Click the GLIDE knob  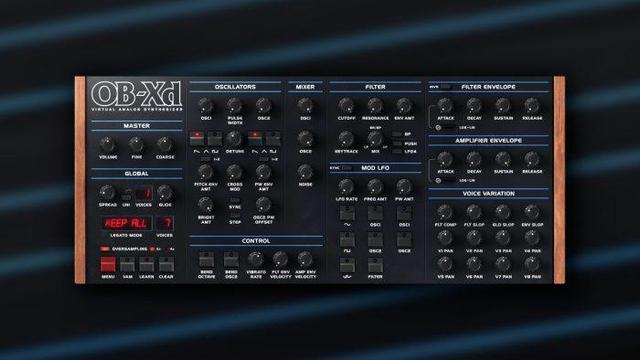(x=165, y=193)
